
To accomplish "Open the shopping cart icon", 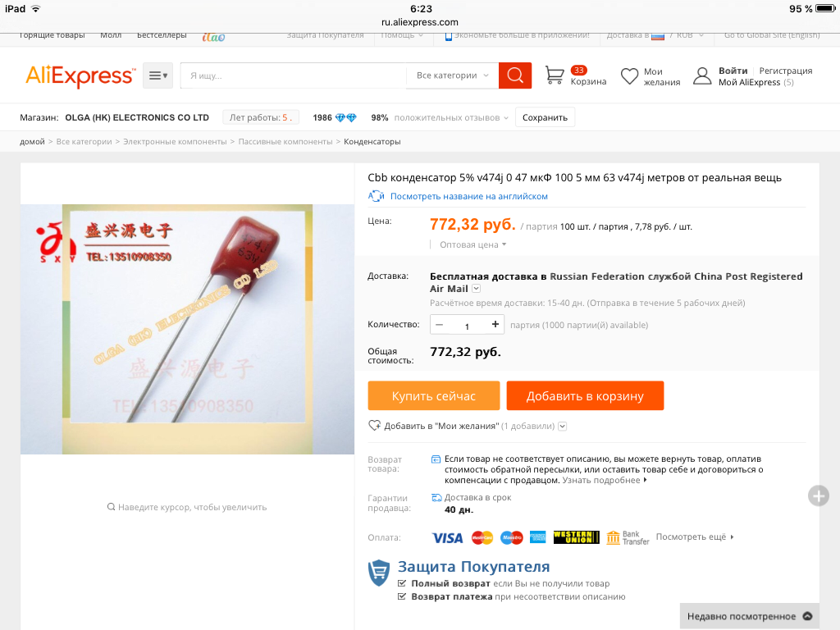I will coord(555,75).
